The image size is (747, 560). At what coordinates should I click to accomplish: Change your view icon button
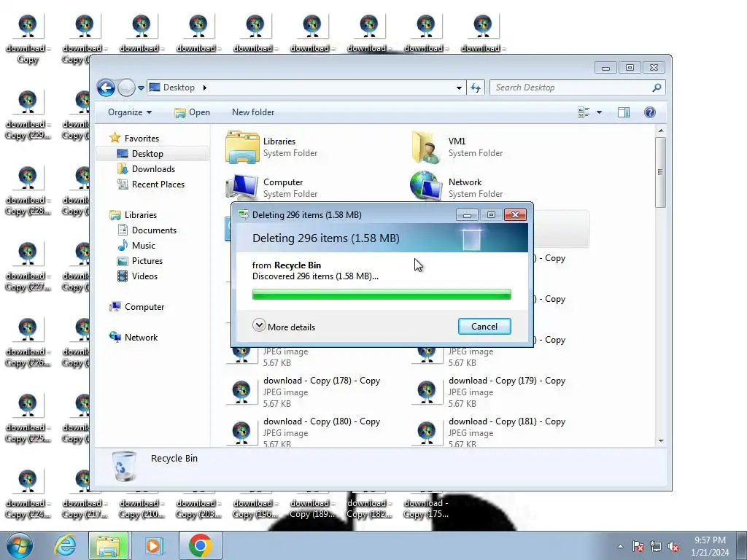584,112
